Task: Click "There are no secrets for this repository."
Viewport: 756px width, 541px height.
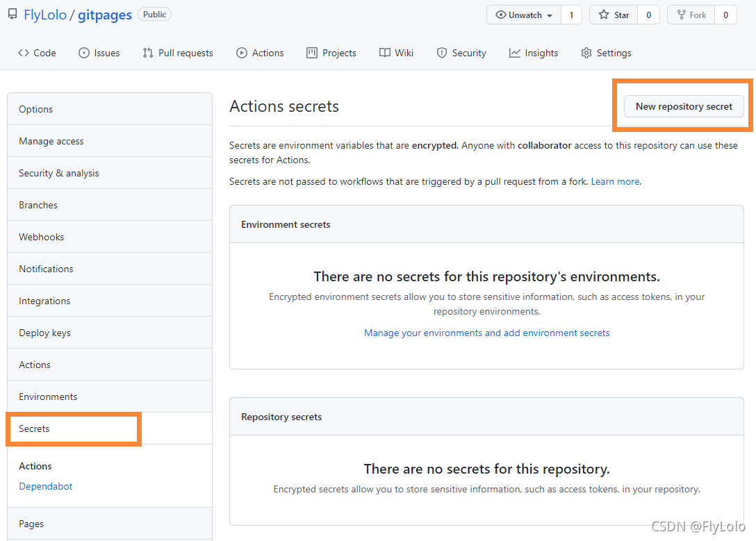Action: [x=486, y=469]
